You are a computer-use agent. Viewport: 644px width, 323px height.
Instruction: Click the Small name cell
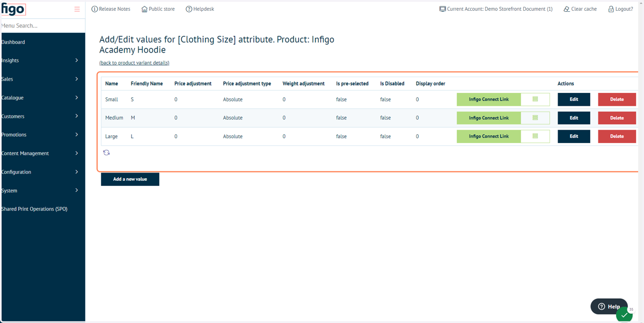pyautogui.click(x=112, y=99)
